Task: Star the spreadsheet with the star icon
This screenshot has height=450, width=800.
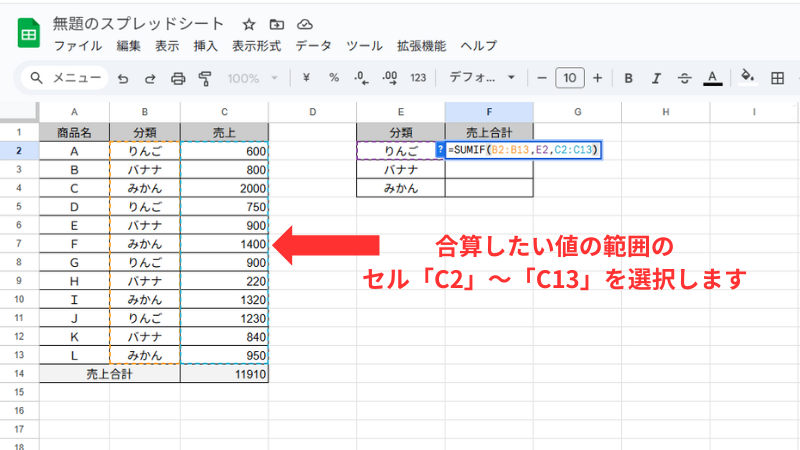Action: [x=248, y=24]
